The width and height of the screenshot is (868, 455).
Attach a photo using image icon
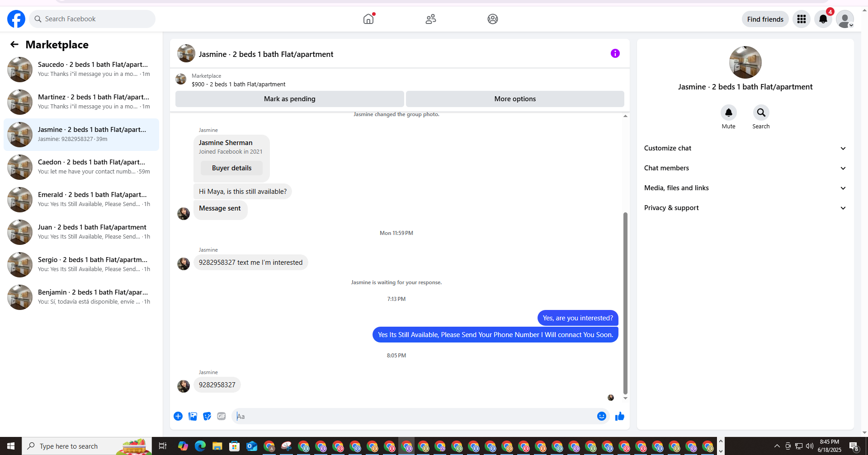193,416
